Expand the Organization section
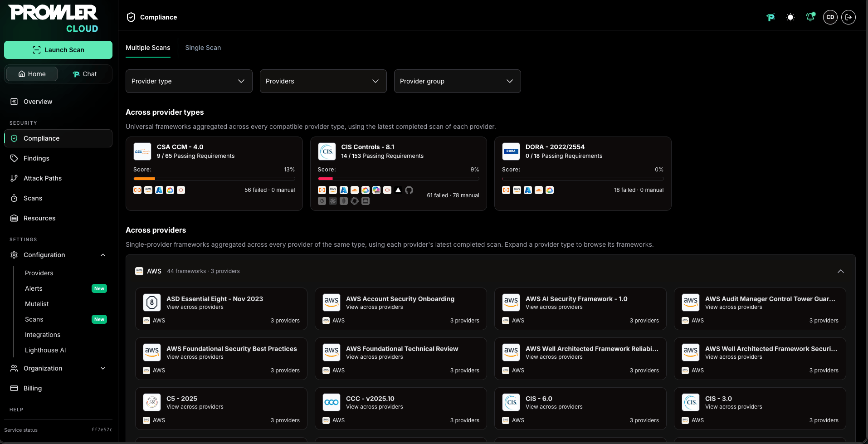Image resolution: width=868 pixels, height=444 pixels. pyautogui.click(x=58, y=368)
